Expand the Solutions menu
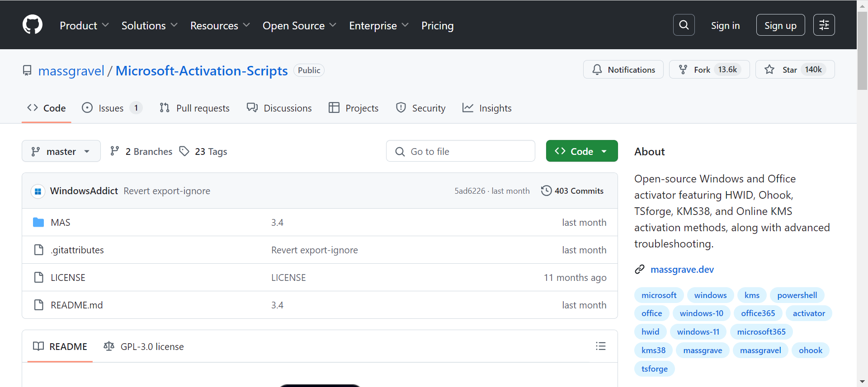This screenshot has width=868, height=387. click(x=150, y=25)
